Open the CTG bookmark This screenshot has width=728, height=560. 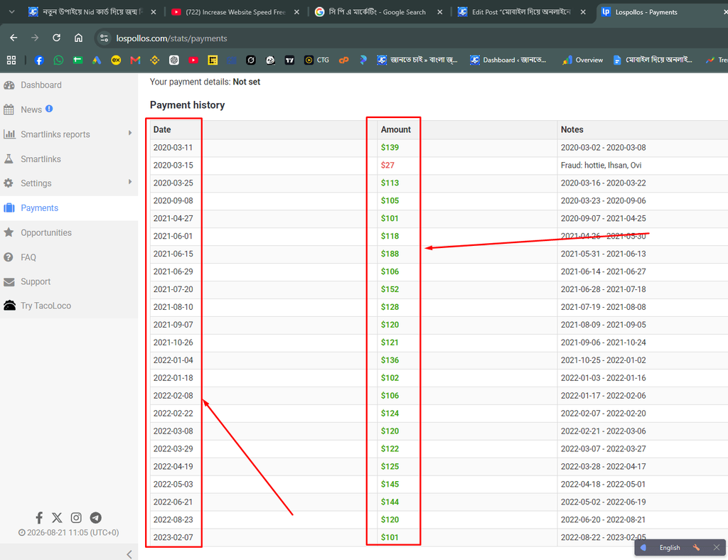click(316, 60)
